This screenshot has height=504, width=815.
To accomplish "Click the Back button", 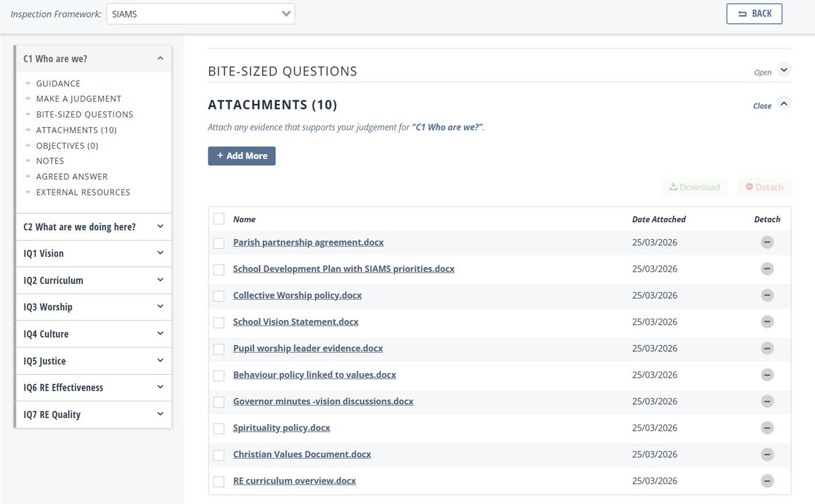I will (754, 14).
